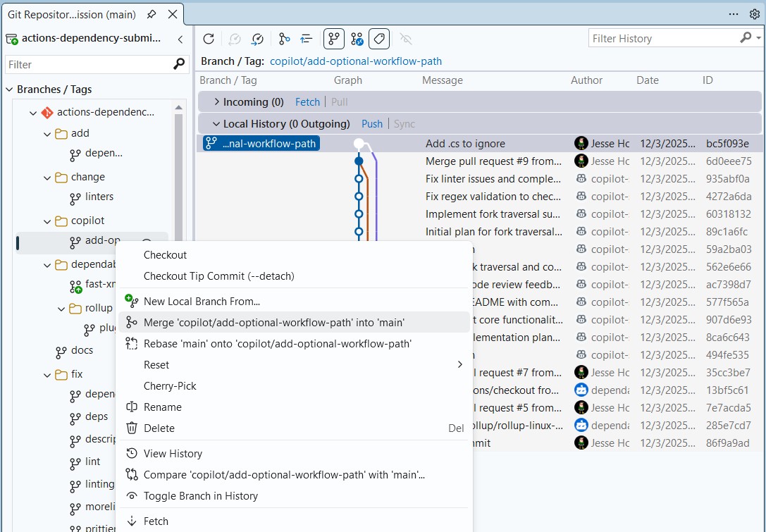This screenshot has height=532, width=766.
Task: Collapse the Branches / Tags section
Action: pos(9,89)
